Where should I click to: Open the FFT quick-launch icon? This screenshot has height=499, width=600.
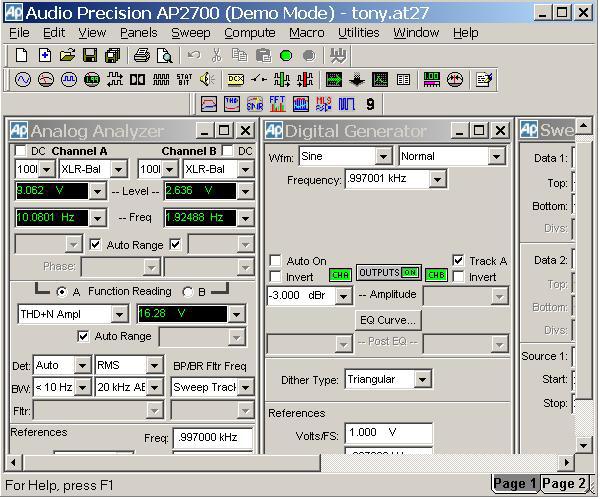coord(277,104)
